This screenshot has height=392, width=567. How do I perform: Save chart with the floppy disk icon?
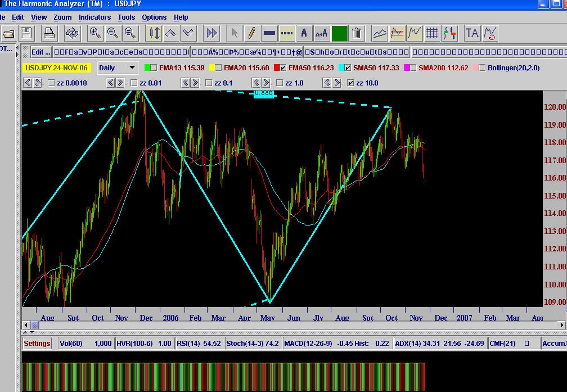point(26,34)
